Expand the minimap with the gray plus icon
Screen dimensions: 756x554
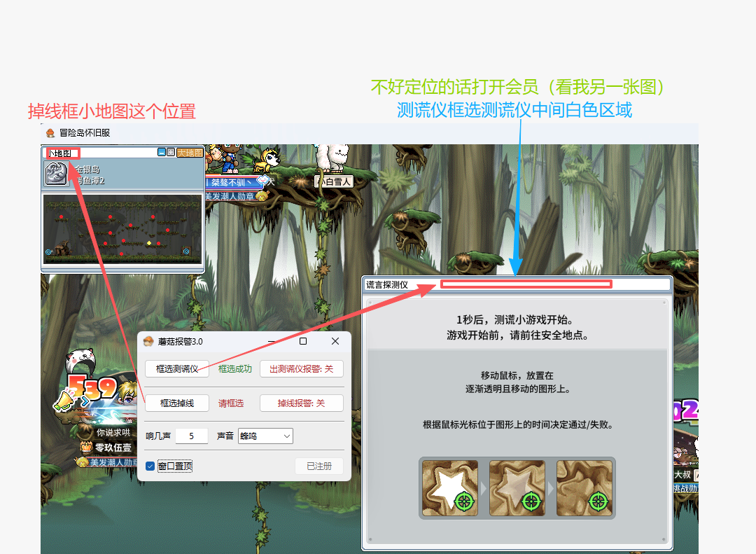[171, 153]
